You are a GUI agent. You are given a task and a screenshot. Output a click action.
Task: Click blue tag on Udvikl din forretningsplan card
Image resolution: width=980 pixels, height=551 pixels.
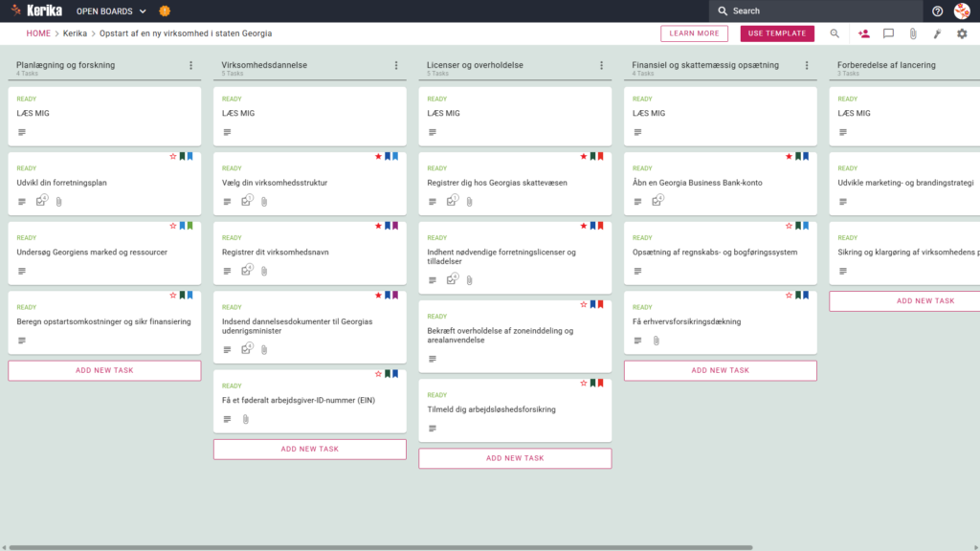pos(190,156)
